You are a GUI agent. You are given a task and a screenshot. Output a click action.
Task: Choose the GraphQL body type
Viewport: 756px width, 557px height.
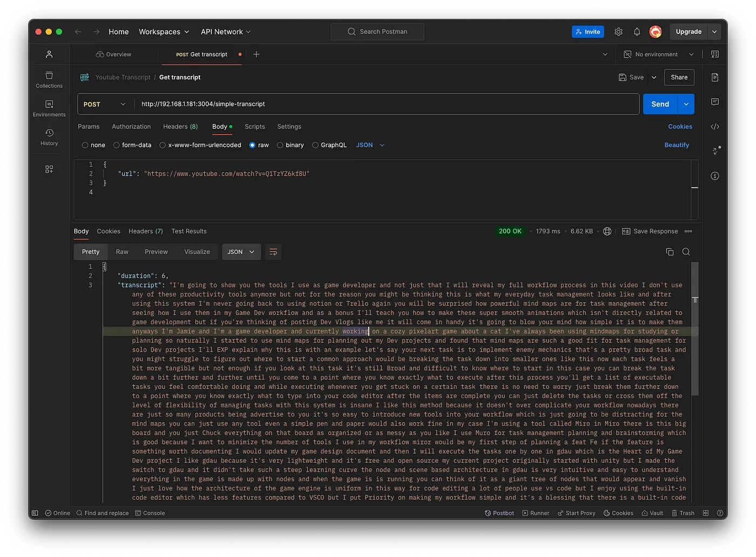coord(315,145)
